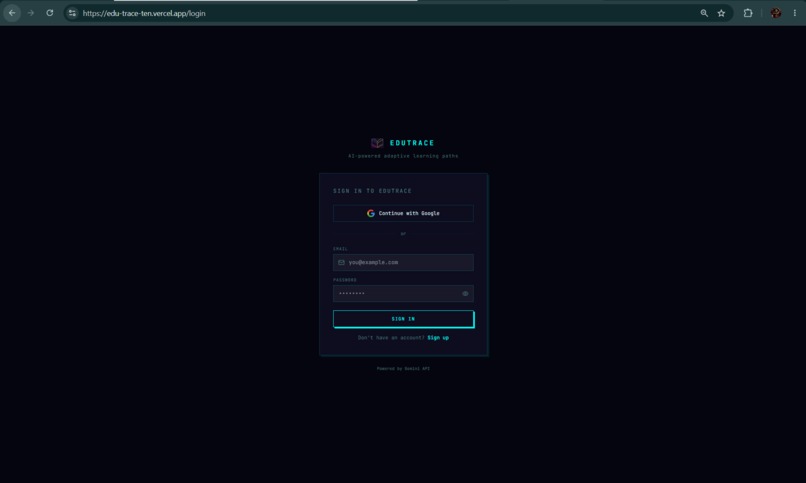Screen dimensions: 806x483
Task: Open the zoom magnifier icon in address bar
Action: 704,13
